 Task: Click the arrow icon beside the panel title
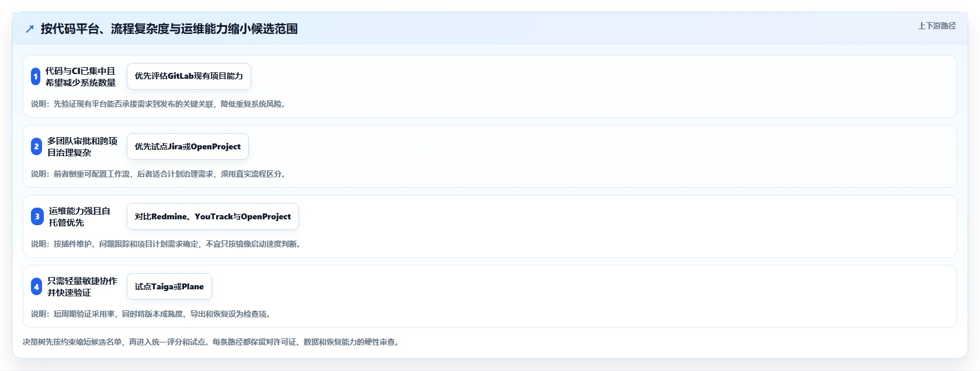click(30, 29)
